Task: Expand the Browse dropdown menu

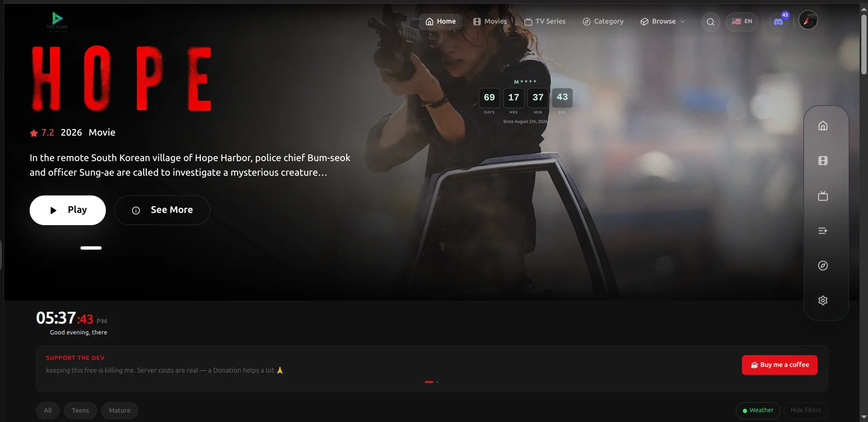Action: click(662, 22)
